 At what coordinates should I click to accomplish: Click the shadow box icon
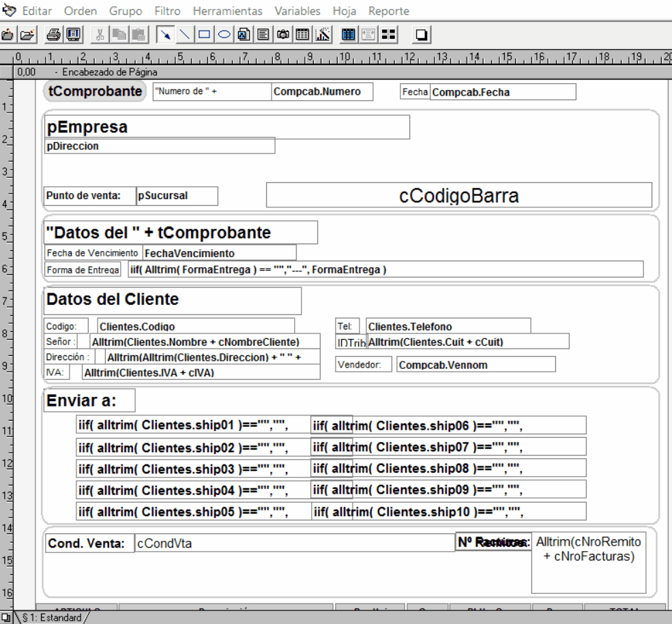422,35
